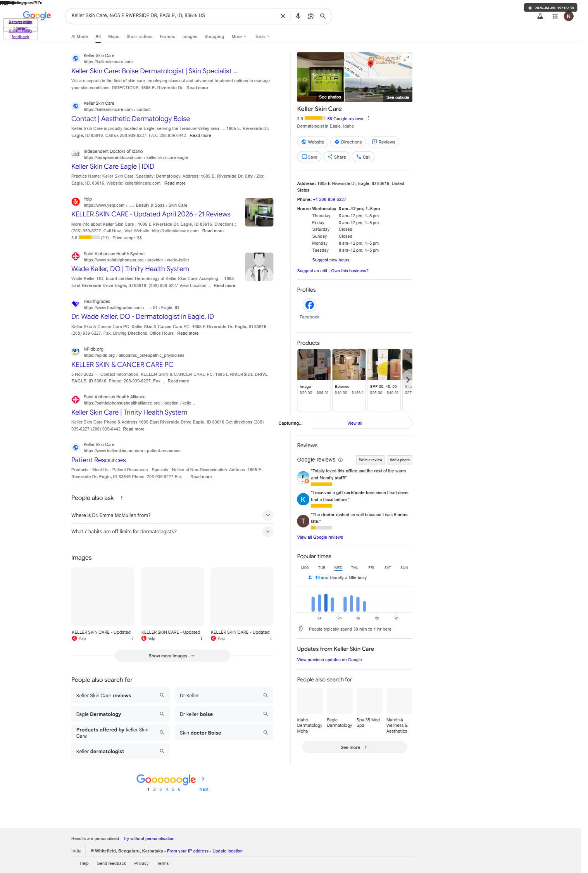Click View all Google reviews
The height and width of the screenshot is (873, 588).
[x=320, y=537]
